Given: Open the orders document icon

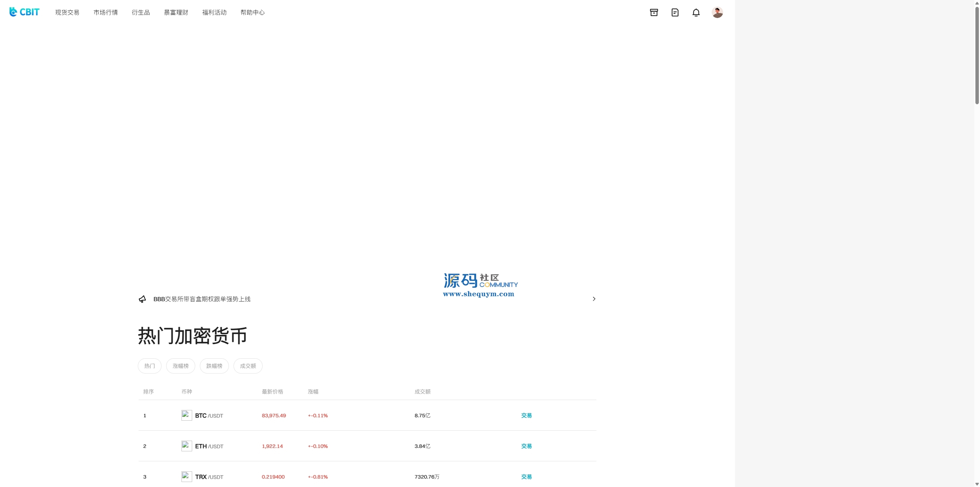Looking at the screenshot, I should point(675,13).
